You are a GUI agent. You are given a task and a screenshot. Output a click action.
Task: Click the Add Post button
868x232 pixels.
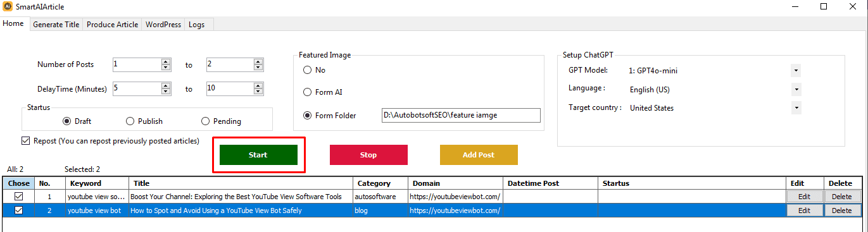pos(479,155)
